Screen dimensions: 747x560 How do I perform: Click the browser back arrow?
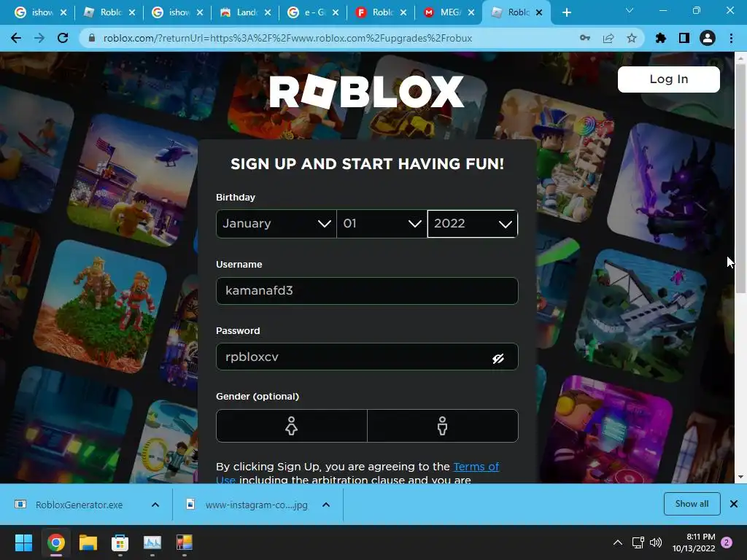pyautogui.click(x=16, y=38)
